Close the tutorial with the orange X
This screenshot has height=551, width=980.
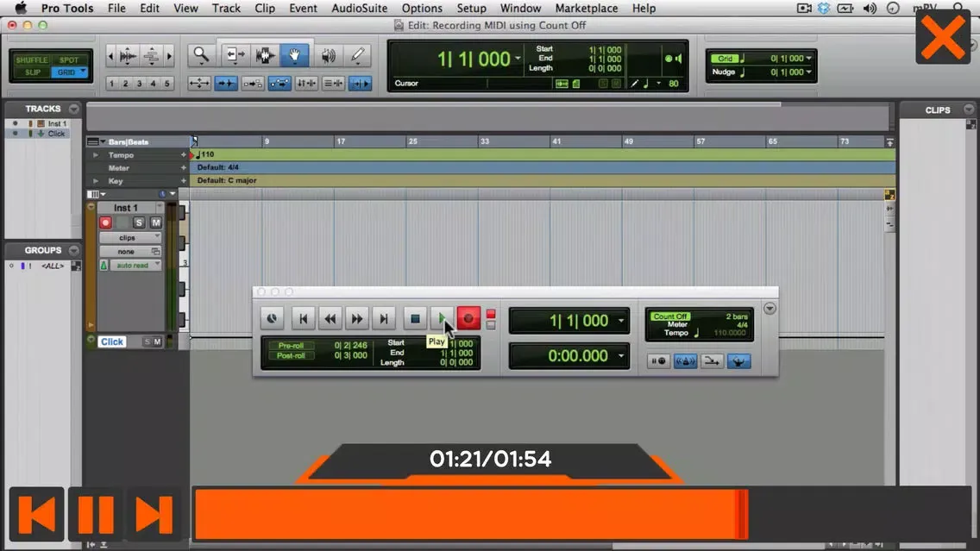[943, 37]
